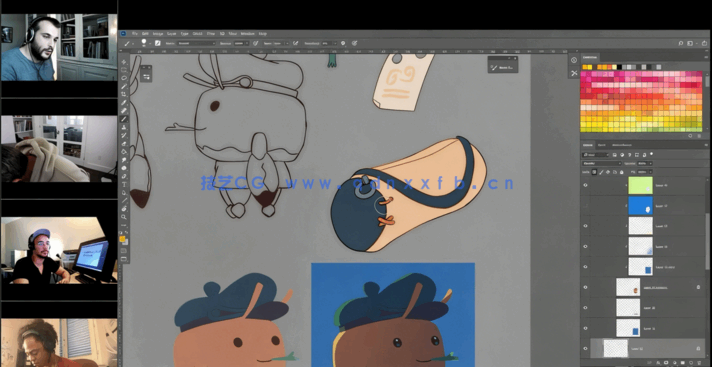This screenshot has height=367, width=712.
Task: Open the layer filter Kind dropdown
Action: click(595, 155)
